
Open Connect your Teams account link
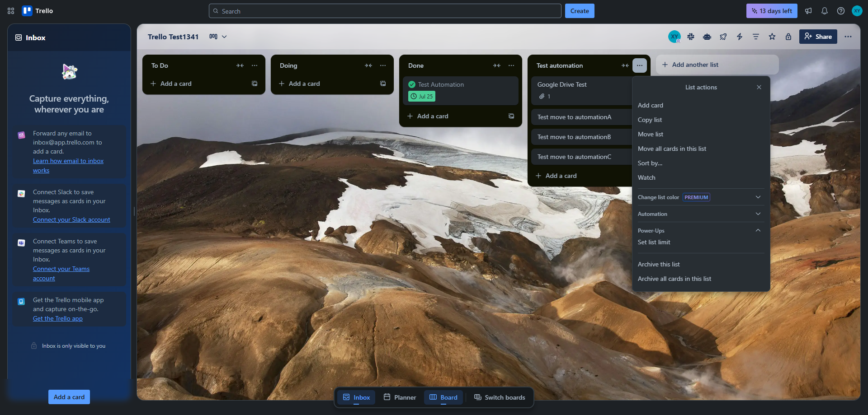pos(61,274)
